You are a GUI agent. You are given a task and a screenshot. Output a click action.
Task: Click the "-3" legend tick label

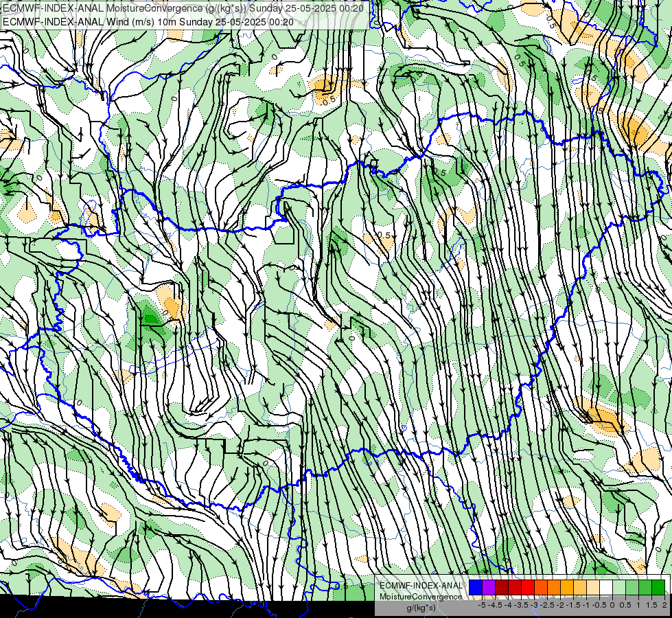[534, 605]
